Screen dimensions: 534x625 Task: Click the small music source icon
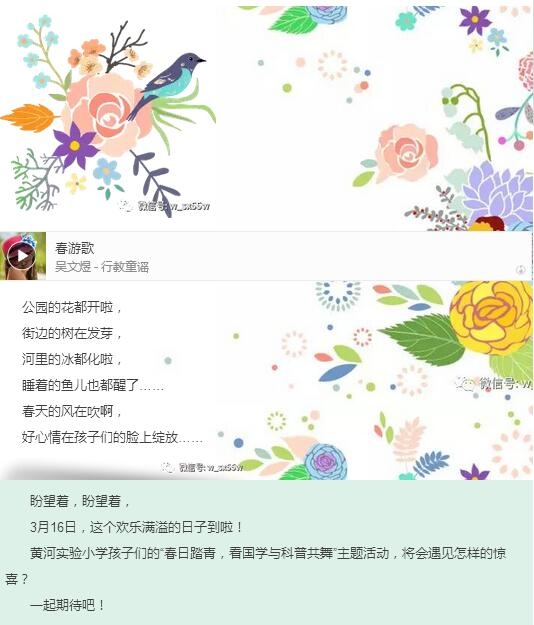point(520,270)
